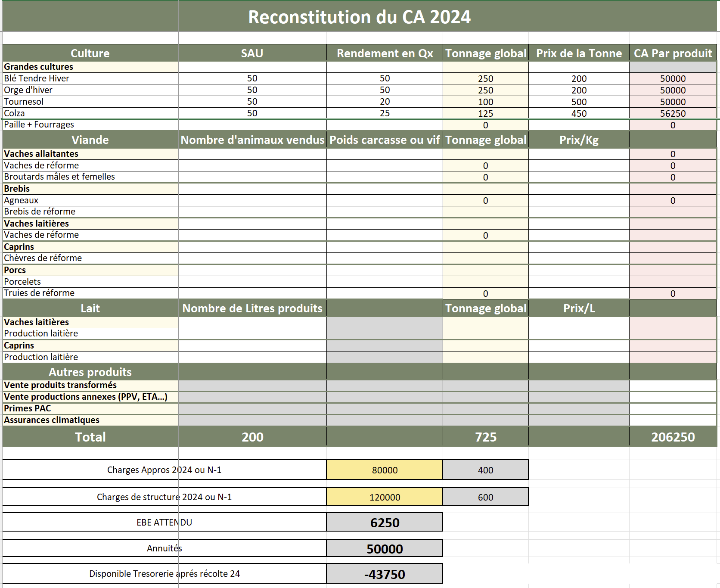Select Disponible Tresorerie aprés récolte 24 label
Image resolution: width=720 pixels, height=588 pixels.
pyautogui.click(x=164, y=574)
